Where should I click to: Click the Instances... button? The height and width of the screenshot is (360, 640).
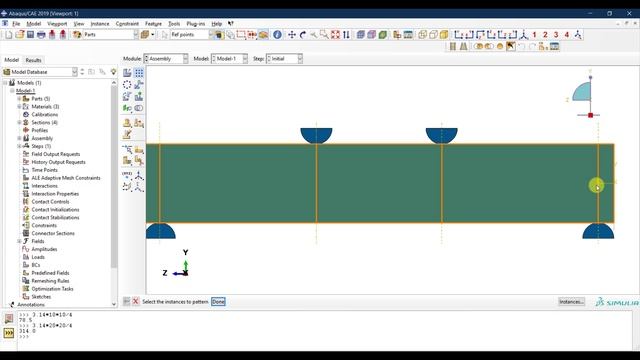pyautogui.click(x=571, y=302)
